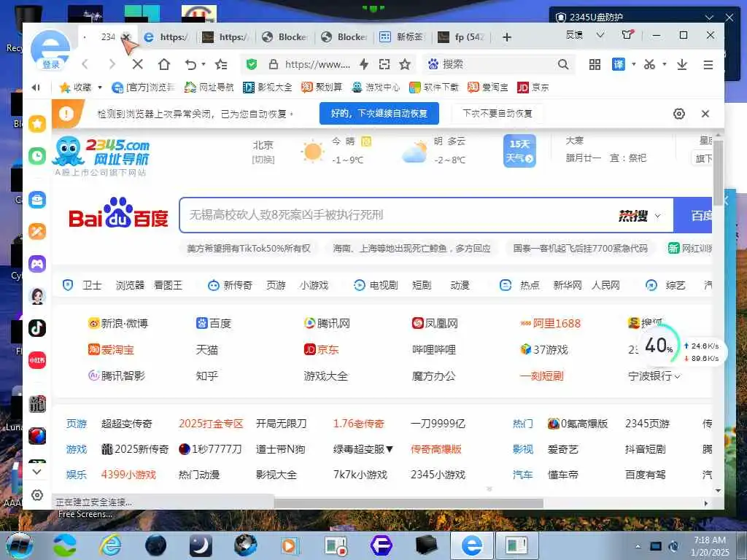Viewport: 747px width, 560px height.
Task: Open 影视大全 bookmark in bookmarks bar
Action: [x=267, y=87]
